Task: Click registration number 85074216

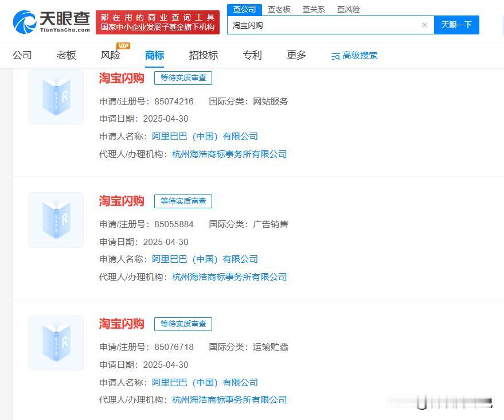Action: pyautogui.click(x=174, y=102)
